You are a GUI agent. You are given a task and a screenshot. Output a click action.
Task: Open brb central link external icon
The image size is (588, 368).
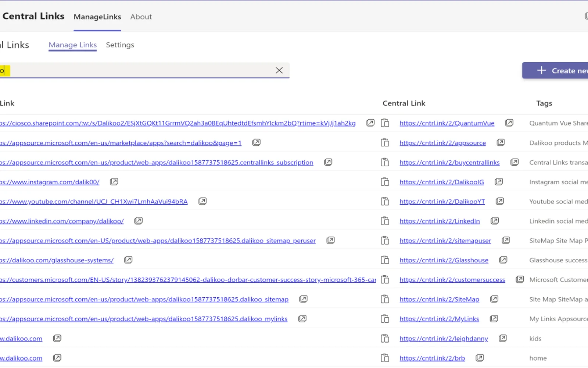480,358
